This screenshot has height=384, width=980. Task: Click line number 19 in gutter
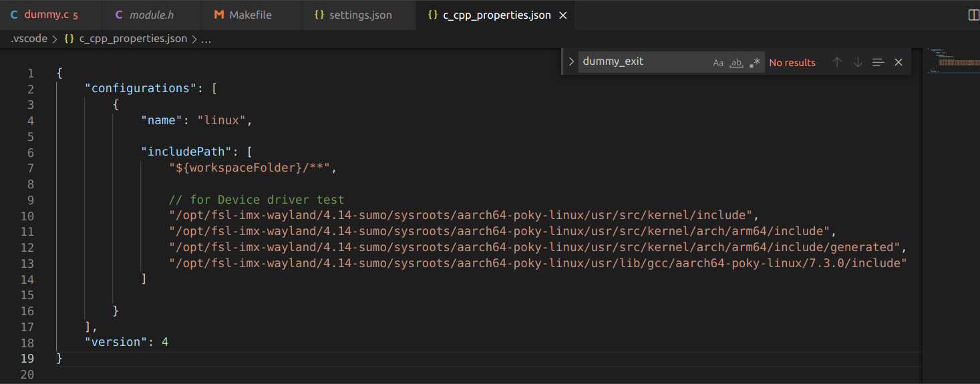point(27,358)
